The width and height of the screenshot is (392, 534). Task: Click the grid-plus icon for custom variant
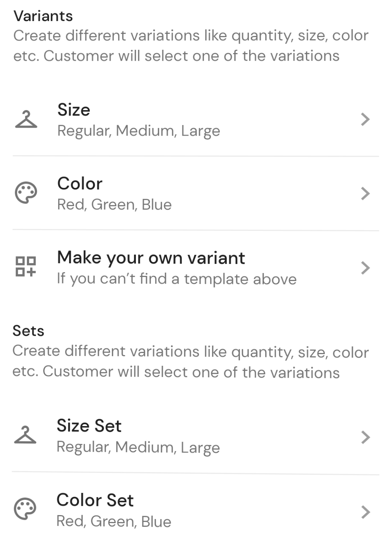point(26,266)
